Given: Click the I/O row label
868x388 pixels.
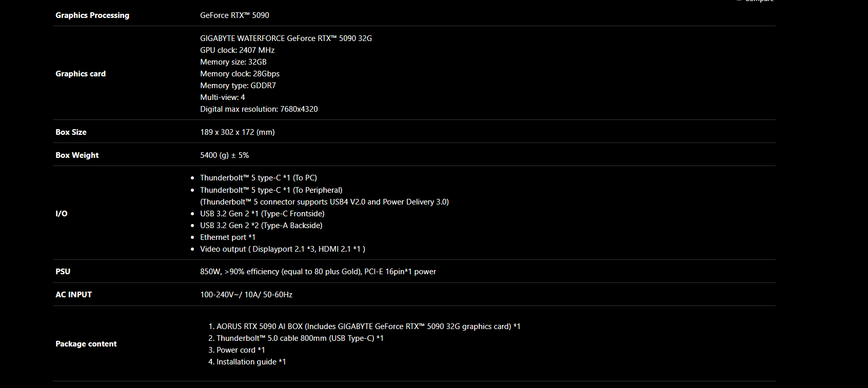Looking at the screenshot, I should [62, 214].
